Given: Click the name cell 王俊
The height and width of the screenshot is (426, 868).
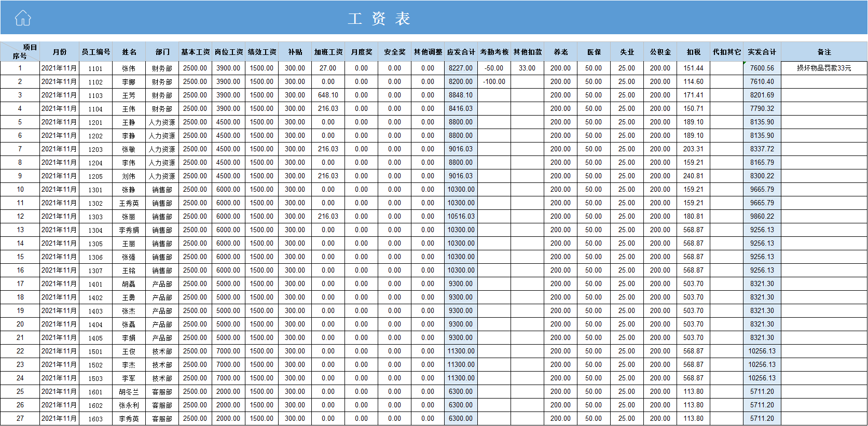Looking at the screenshot, I should point(129,351).
